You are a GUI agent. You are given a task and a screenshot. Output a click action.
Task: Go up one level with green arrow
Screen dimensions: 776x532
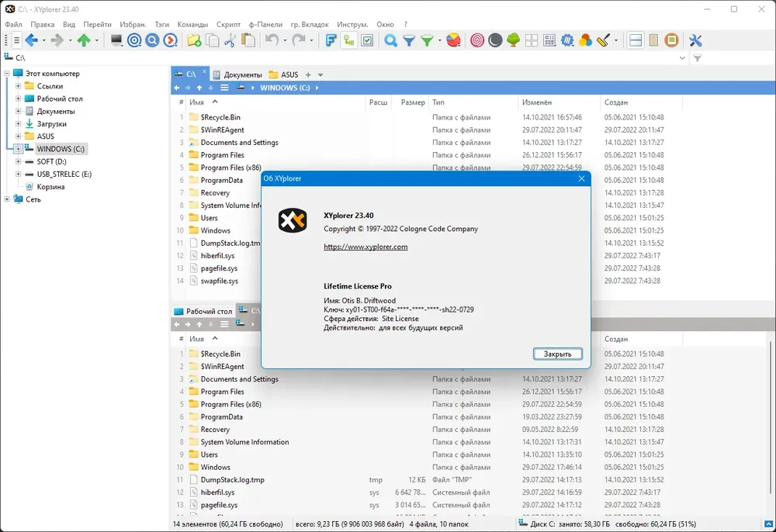[x=84, y=40]
